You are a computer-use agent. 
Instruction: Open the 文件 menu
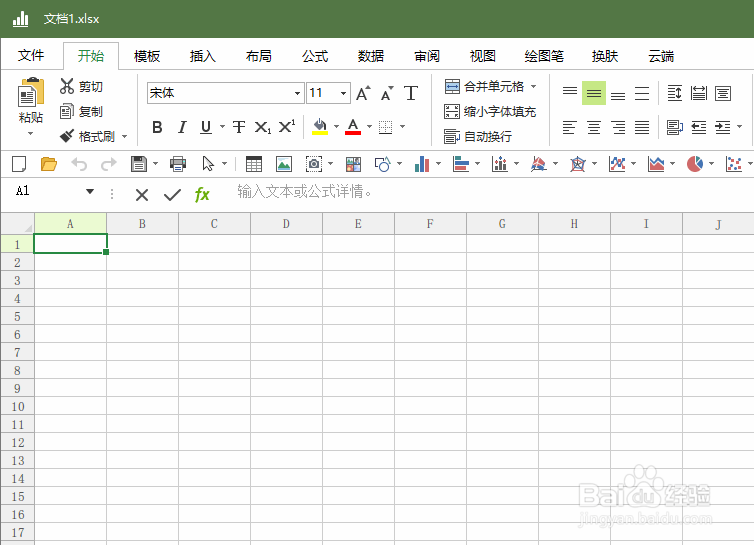coord(31,55)
